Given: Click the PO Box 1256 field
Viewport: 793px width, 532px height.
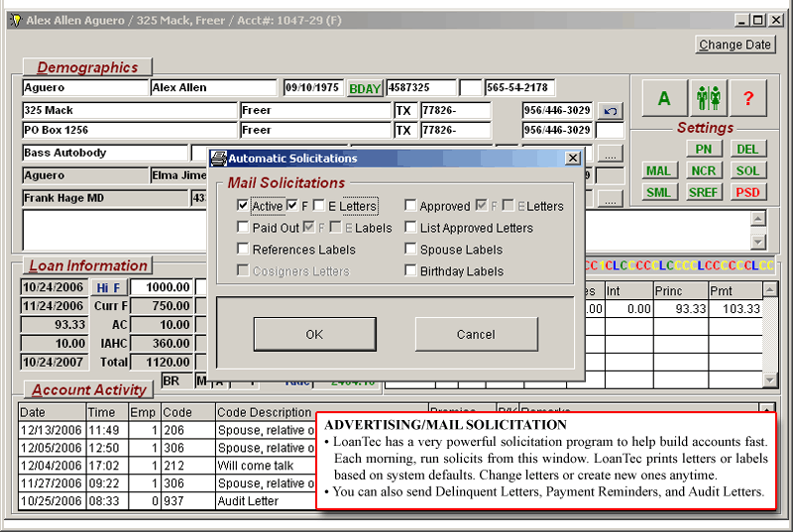Looking at the screenshot, I should tap(130, 130).
